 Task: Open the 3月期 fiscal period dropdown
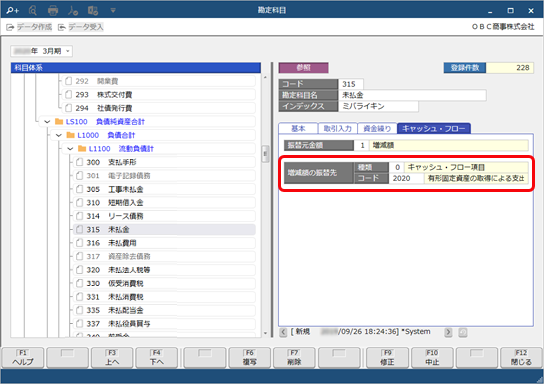41,51
